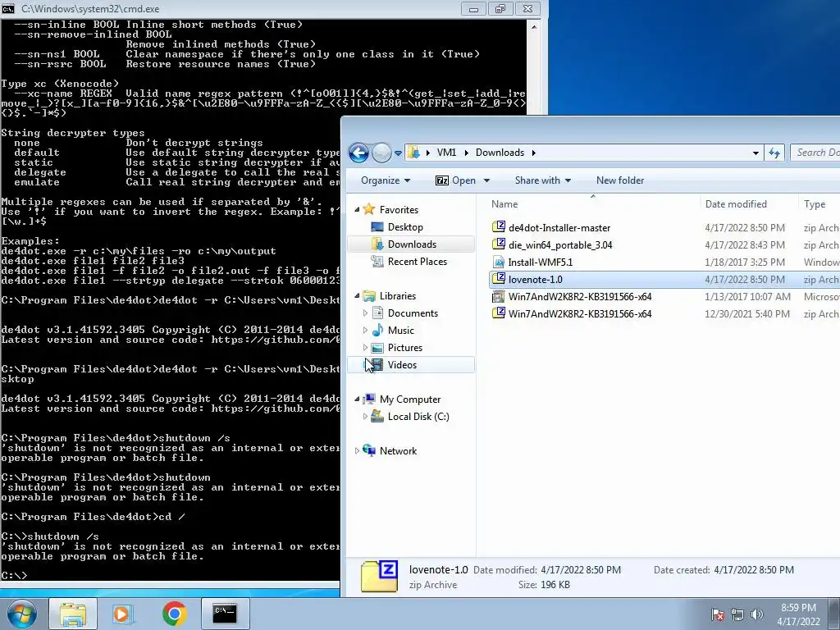Click the de4dot-Installer-master zip icon
The height and width of the screenshot is (630, 840).
(499, 227)
